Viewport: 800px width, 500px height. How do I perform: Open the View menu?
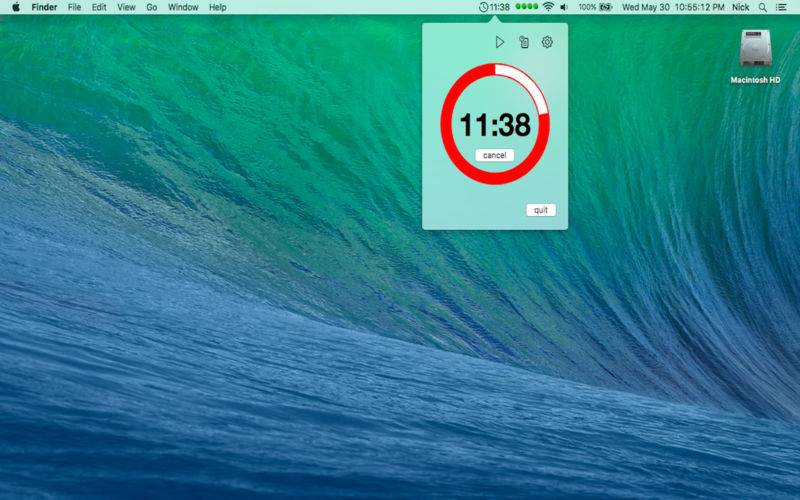coord(126,7)
